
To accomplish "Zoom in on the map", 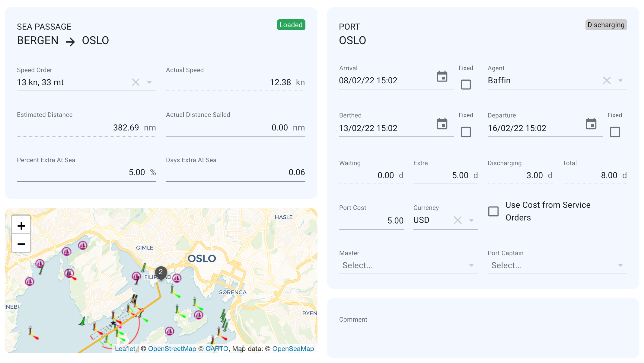I will click(21, 226).
